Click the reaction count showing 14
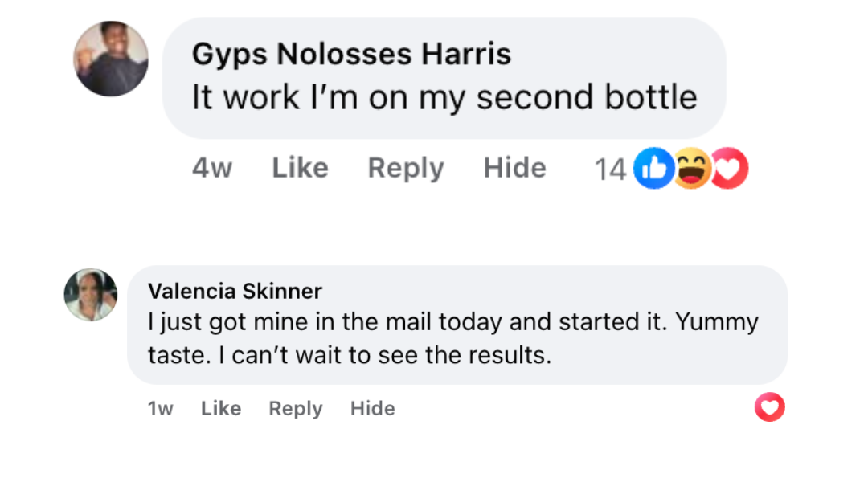This screenshot has width=868, height=482. (x=612, y=168)
